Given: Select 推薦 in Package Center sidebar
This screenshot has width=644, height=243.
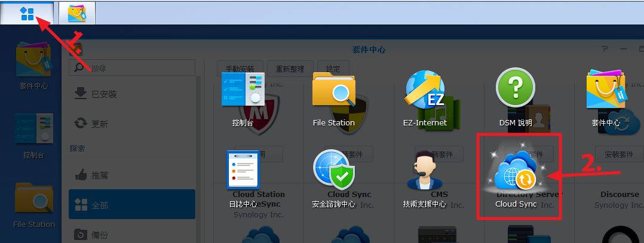Looking at the screenshot, I should coord(132,176).
